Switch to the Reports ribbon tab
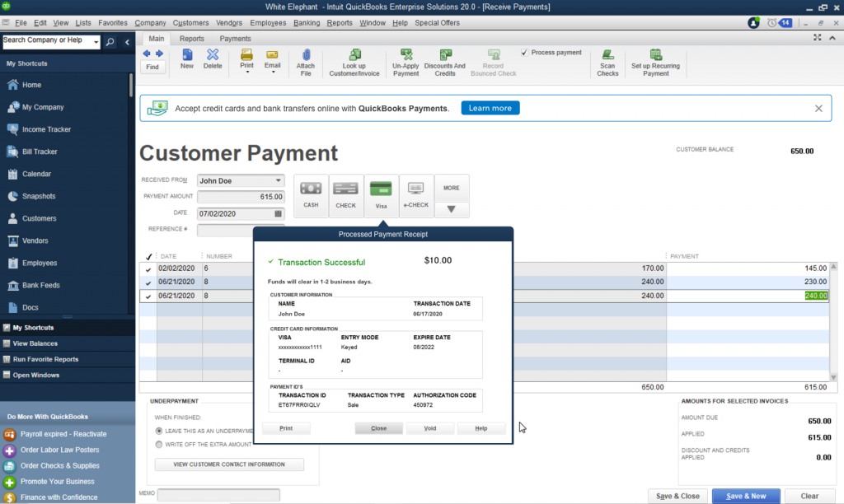 (x=191, y=39)
